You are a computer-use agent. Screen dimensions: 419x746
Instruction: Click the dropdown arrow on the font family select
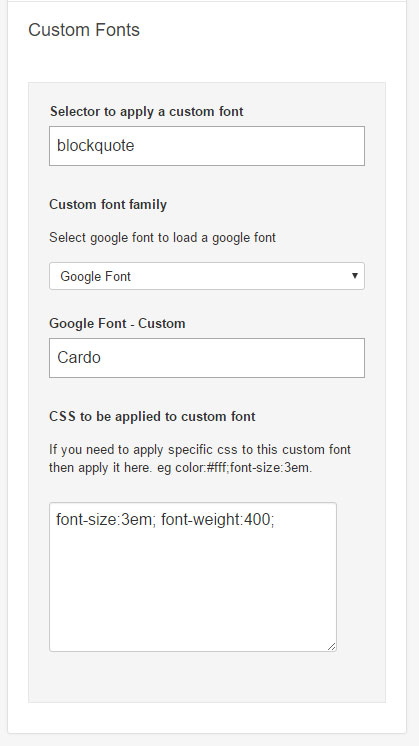click(354, 275)
